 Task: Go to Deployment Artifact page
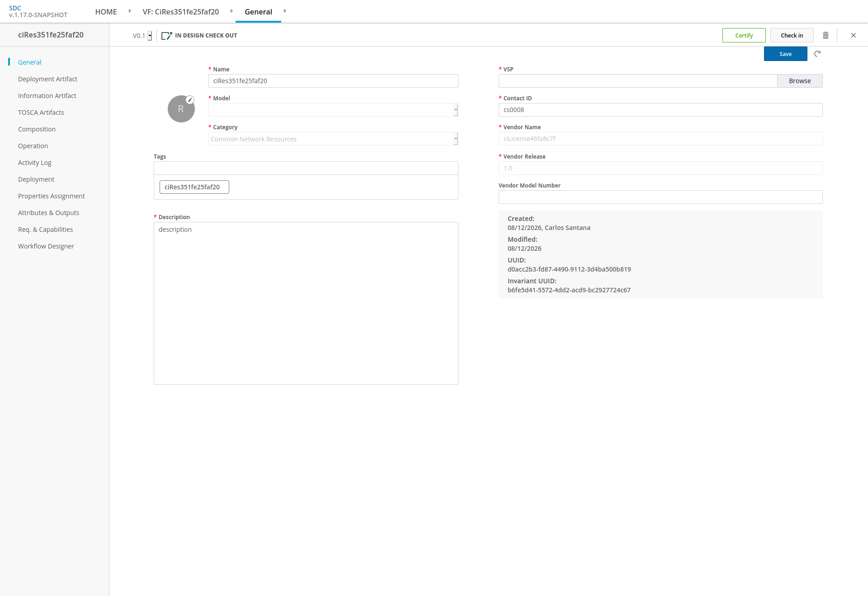point(47,79)
